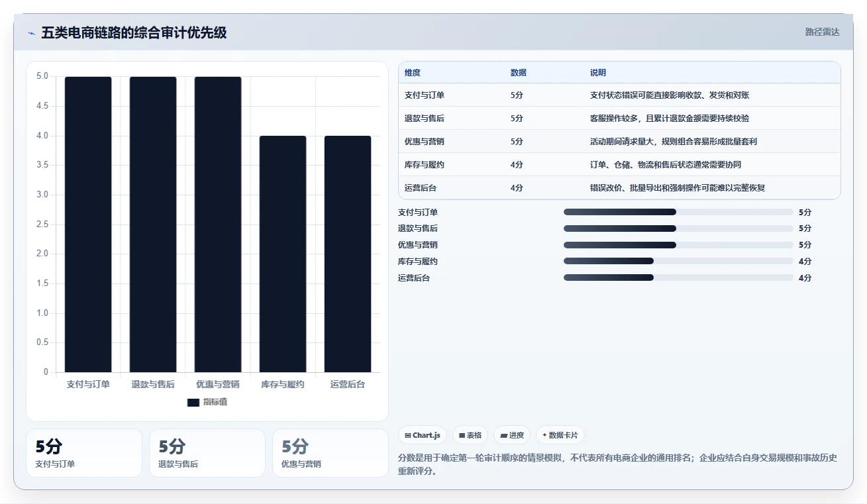
Task: Click the icon inside the 进度 chip
Action: (504, 436)
